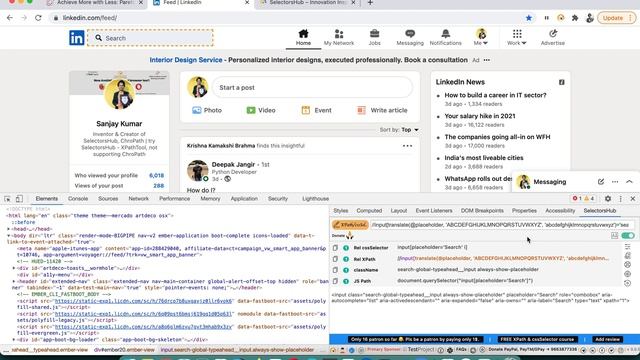This screenshot has height=360, width=640.
Task: Open Messaging overlay three-dot options
Action: pyautogui.click(x=615, y=182)
